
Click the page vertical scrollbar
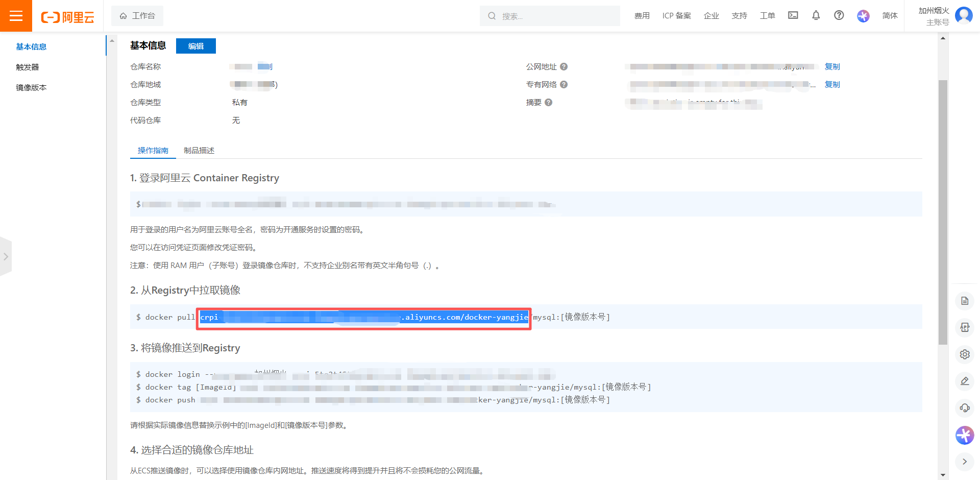click(943, 212)
